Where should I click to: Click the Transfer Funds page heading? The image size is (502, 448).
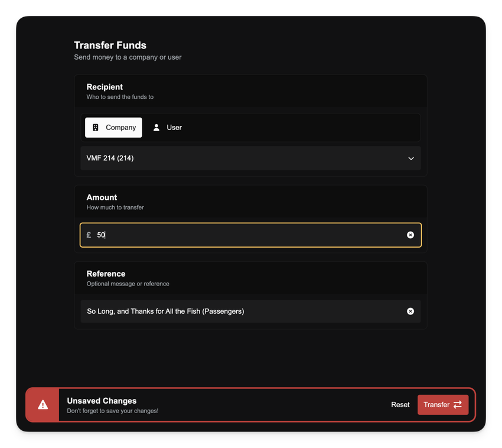point(110,46)
